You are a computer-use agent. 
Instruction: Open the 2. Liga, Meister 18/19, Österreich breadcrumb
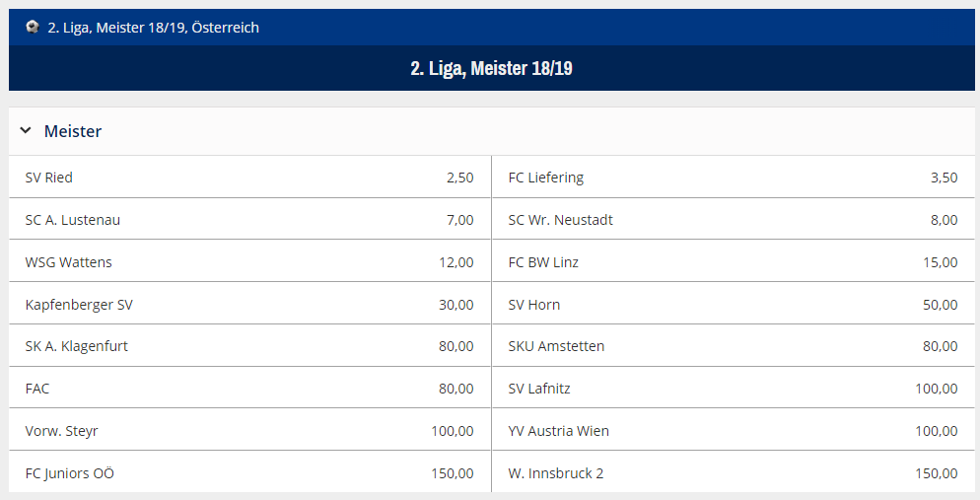click(153, 28)
